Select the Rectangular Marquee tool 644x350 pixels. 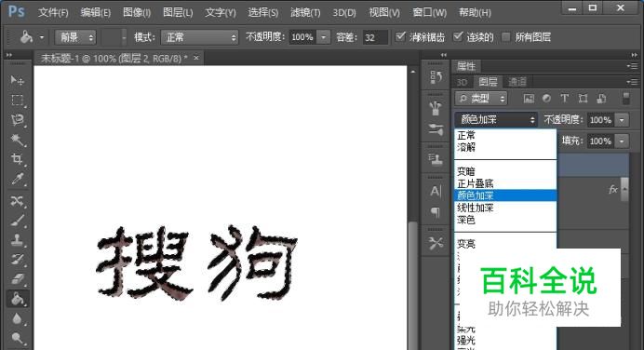point(17,100)
